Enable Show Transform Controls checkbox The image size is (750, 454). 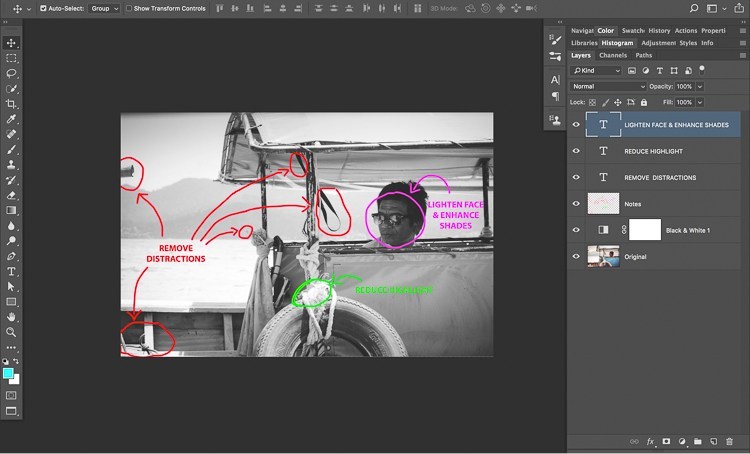(x=129, y=8)
